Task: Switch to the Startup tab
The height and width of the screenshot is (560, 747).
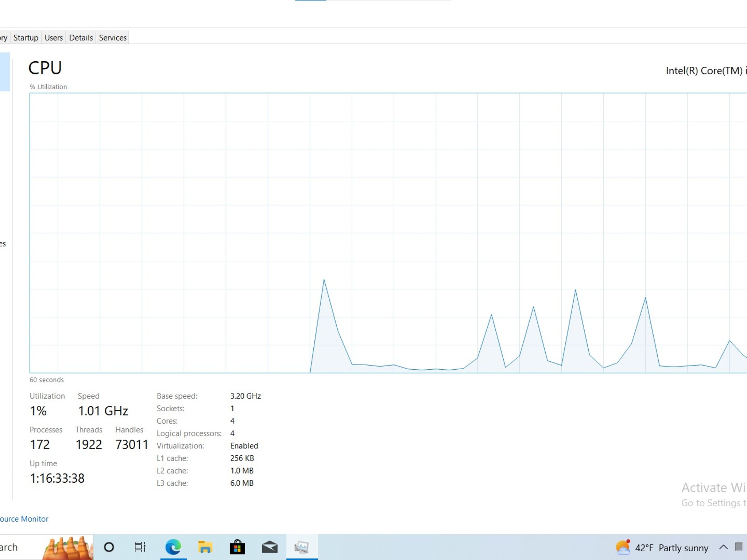Action: tap(26, 38)
